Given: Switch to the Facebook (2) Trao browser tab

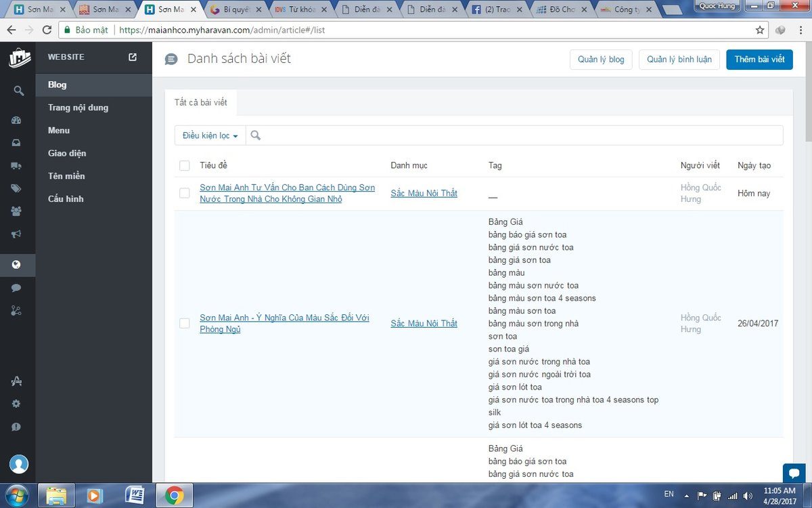Looking at the screenshot, I should click(496, 9).
